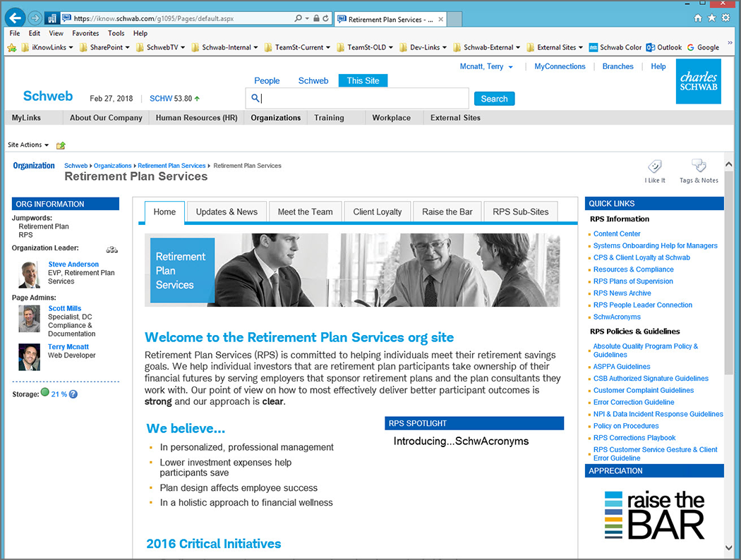
Task: Click the green storage status indicator
Action: (45, 392)
